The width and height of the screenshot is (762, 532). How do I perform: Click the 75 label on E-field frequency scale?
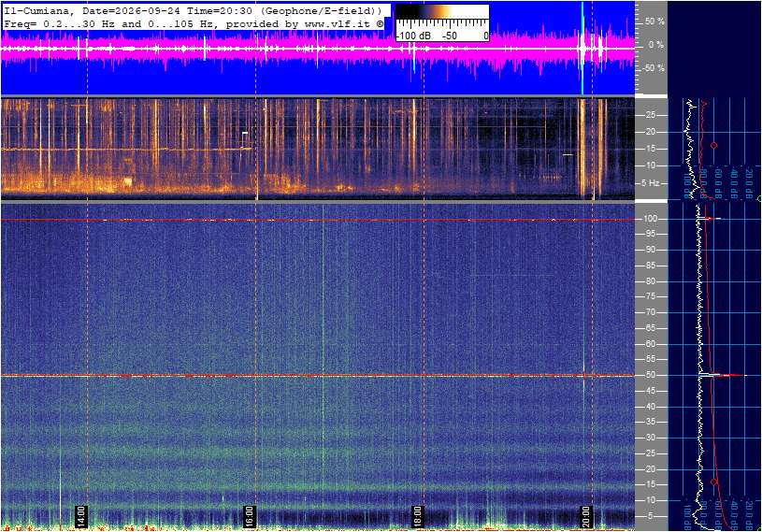coord(650,296)
